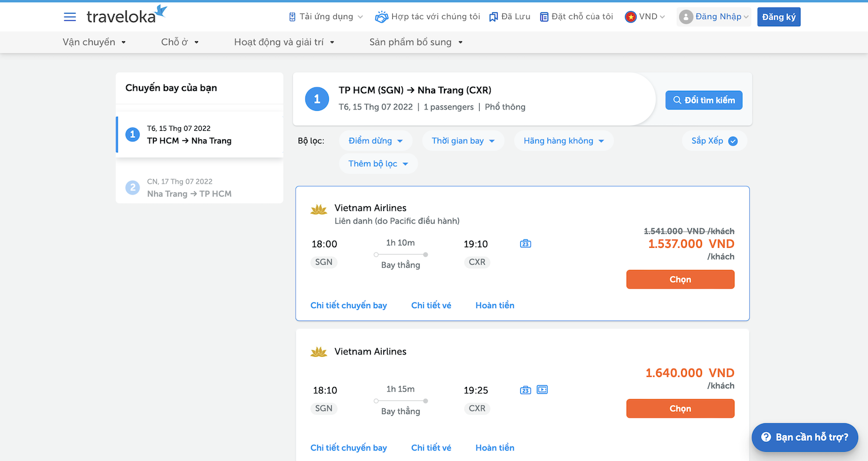Click the bookmark Đã Lưu icon
The width and height of the screenshot is (868, 461).
pyautogui.click(x=494, y=17)
